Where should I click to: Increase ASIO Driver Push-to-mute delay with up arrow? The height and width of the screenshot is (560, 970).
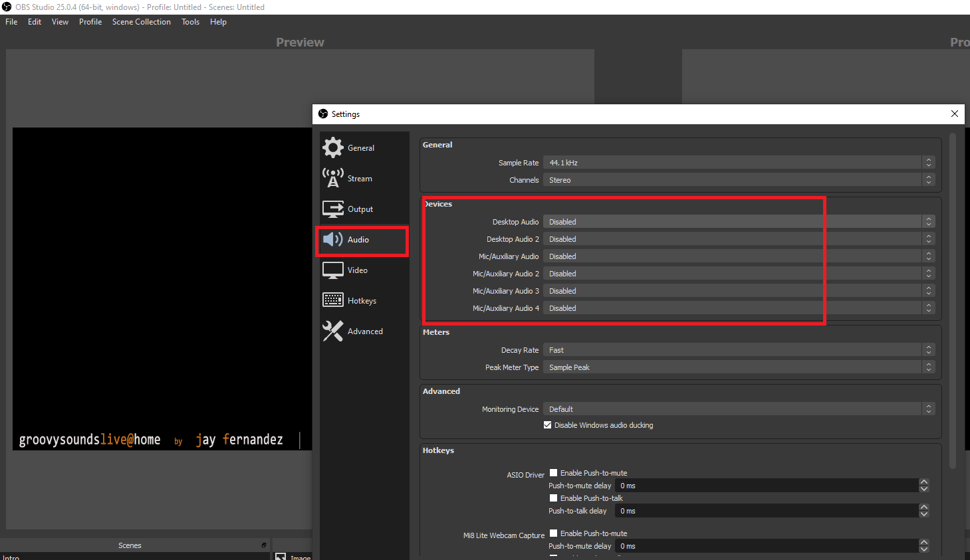(923, 482)
